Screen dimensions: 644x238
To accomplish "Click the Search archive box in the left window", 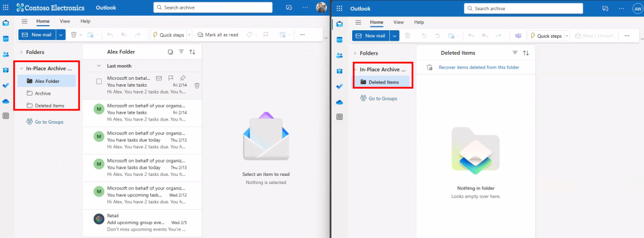I will (x=213, y=8).
